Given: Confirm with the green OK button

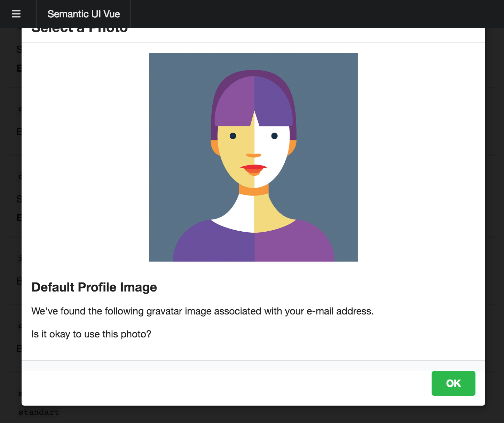Looking at the screenshot, I should tap(453, 383).
